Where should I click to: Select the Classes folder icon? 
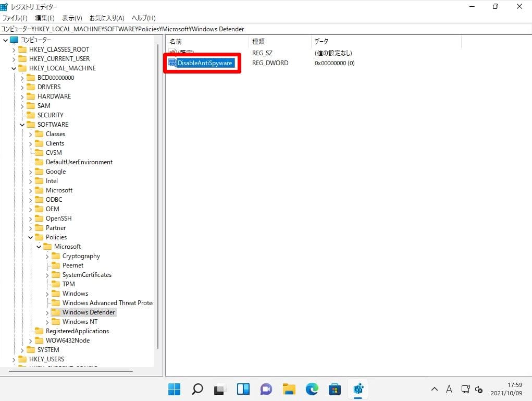(x=40, y=134)
